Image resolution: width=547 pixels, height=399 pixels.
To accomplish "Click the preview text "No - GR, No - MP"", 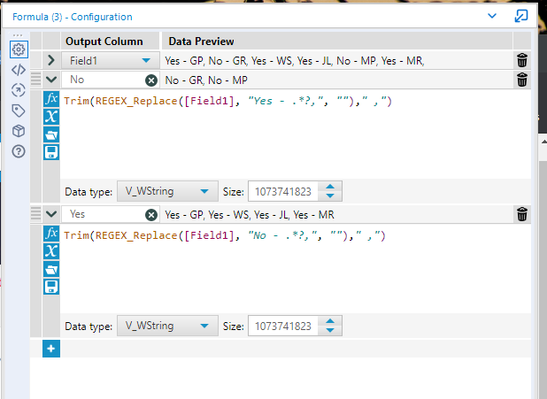I will 206,80.
